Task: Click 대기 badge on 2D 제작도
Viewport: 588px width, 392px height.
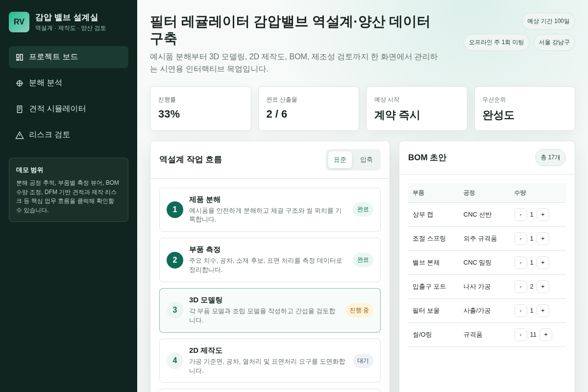Action: (x=363, y=361)
